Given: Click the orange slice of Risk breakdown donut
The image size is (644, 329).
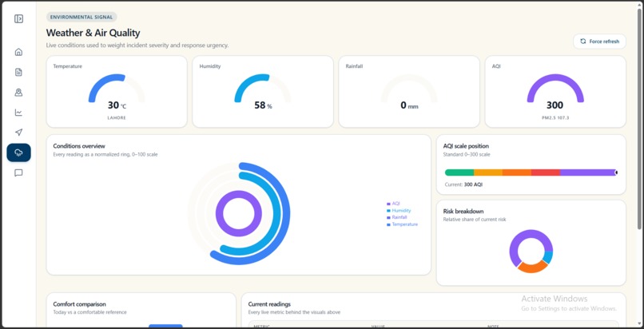Looking at the screenshot, I should pos(532,268).
